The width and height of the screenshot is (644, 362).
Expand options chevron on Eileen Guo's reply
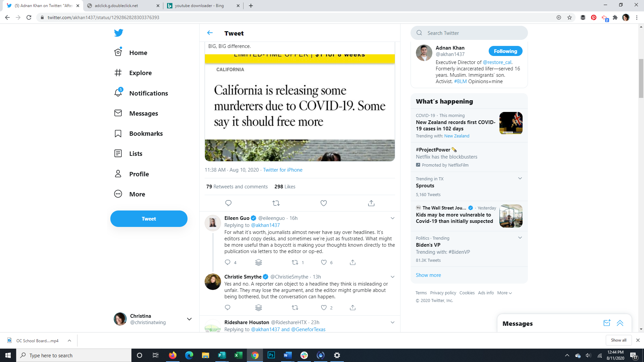pos(392,218)
